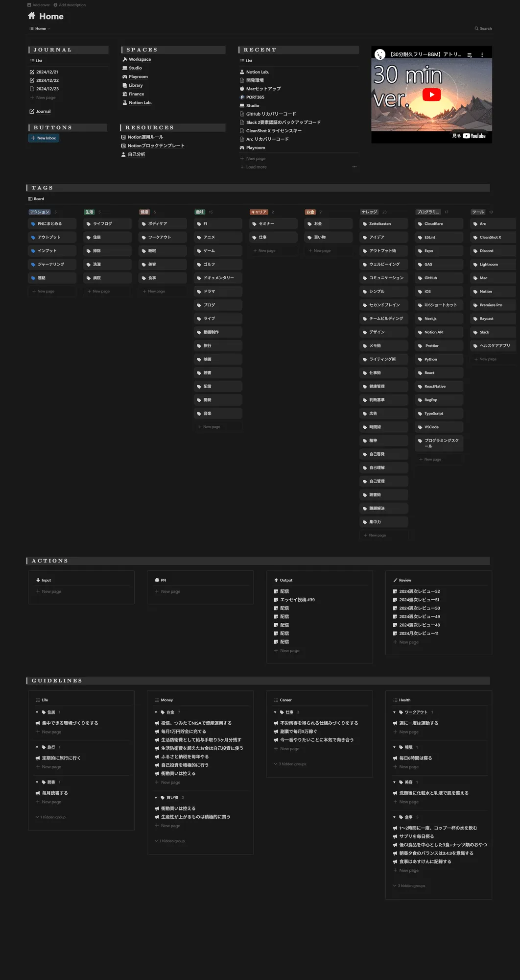Open the F1 tag card
This screenshot has height=980, width=520.
[x=218, y=224]
